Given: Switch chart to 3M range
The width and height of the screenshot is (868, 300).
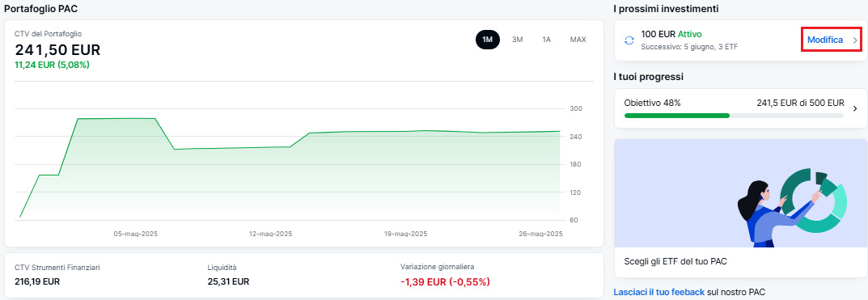Looking at the screenshot, I should 518,40.
